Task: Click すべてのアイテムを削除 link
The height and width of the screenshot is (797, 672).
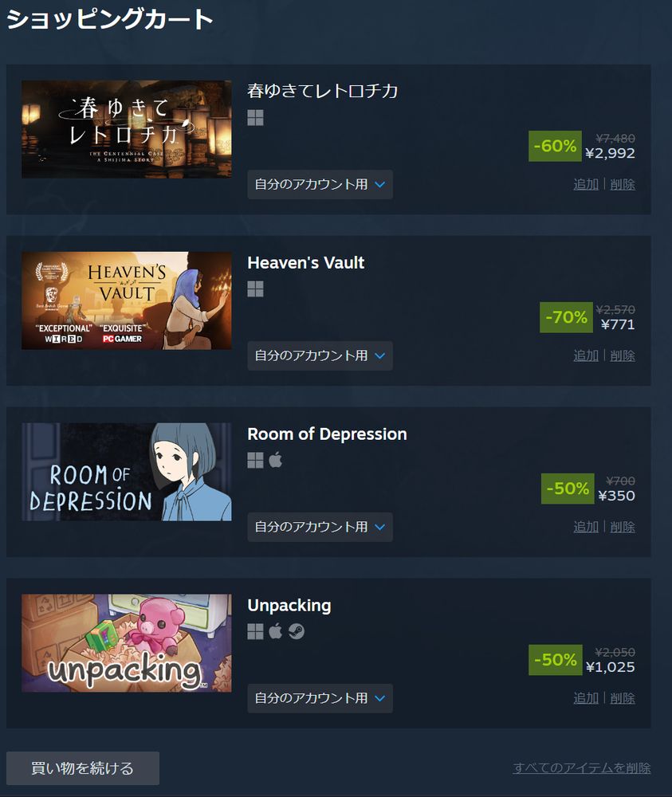Action: pyautogui.click(x=581, y=768)
